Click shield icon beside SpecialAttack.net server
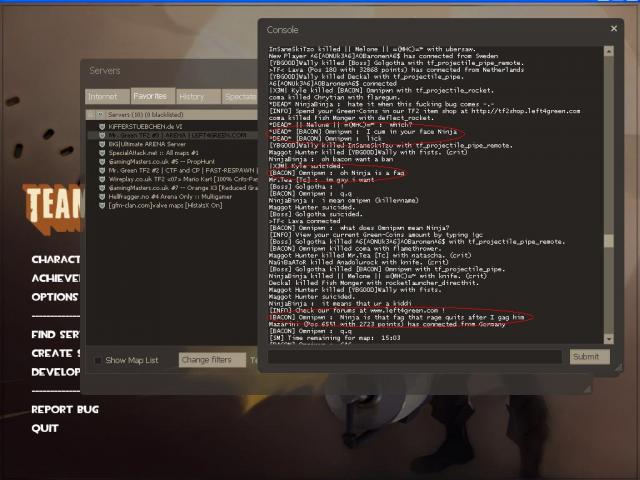The width and height of the screenshot is (640, 480). coord(101,153)
